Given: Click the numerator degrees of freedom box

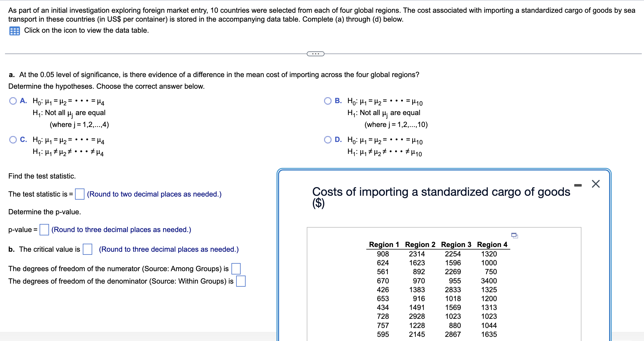Looking at the screenshot, I should pos(236,268).
